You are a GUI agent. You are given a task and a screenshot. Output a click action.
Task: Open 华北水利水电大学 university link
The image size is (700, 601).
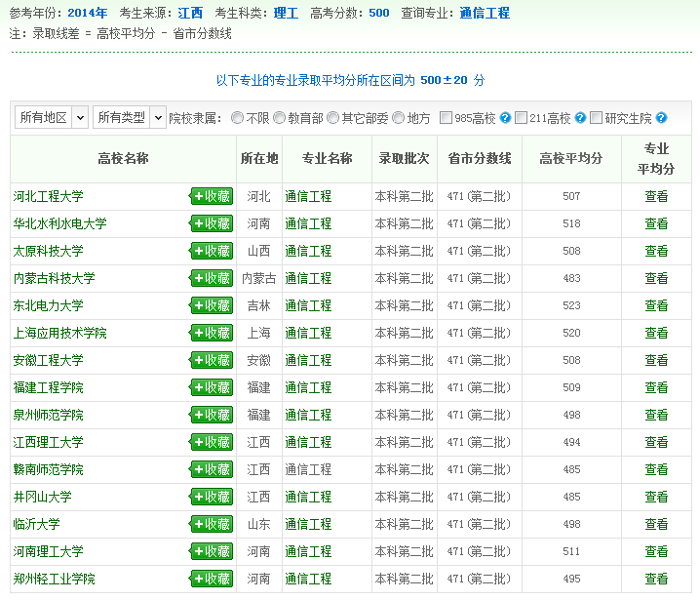(59, 223)
